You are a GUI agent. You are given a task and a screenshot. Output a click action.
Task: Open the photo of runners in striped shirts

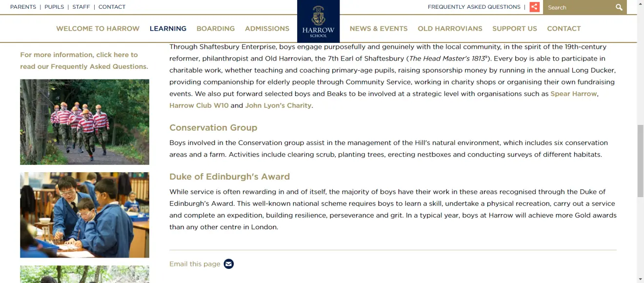coord(84,122)
